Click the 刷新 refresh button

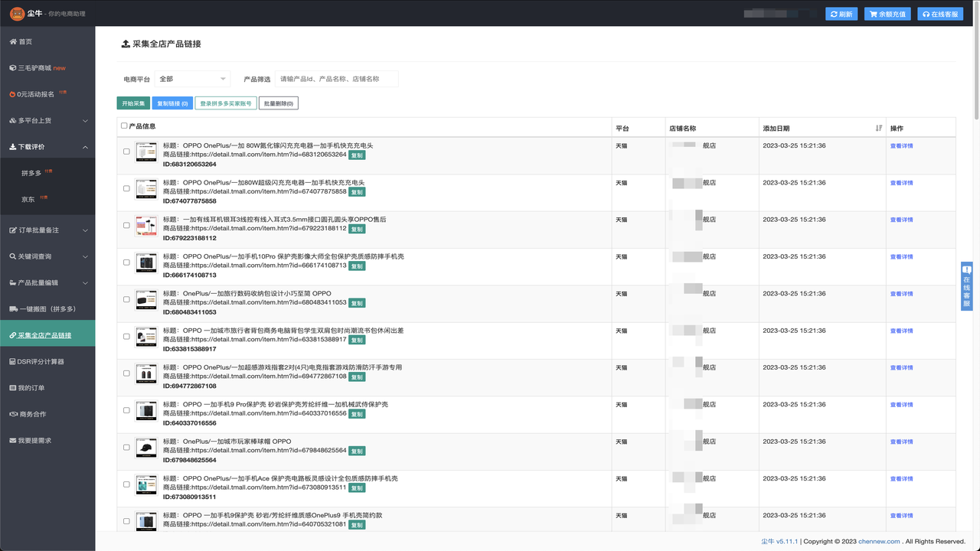click(841, 14)
